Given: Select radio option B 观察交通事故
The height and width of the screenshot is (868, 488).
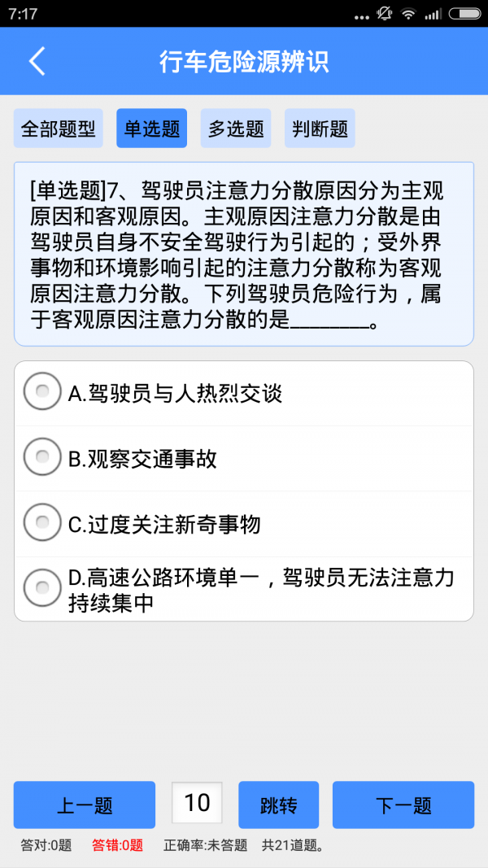Looking at the screenshot, I should tap(42, 457).
